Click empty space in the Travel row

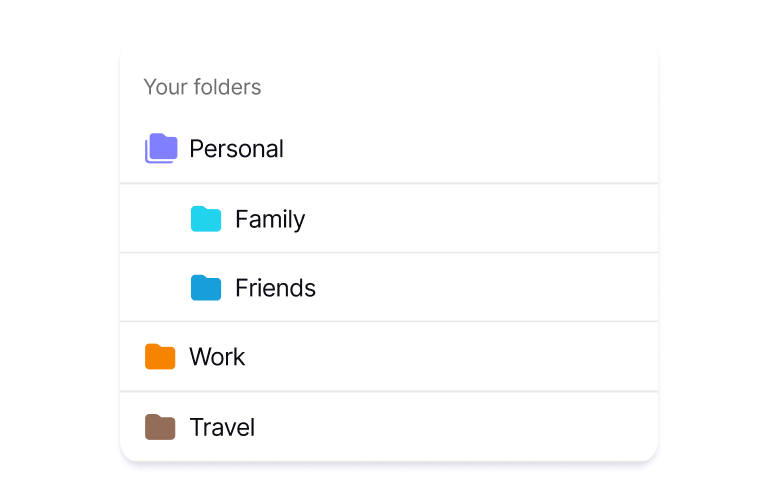pos(450,428)
